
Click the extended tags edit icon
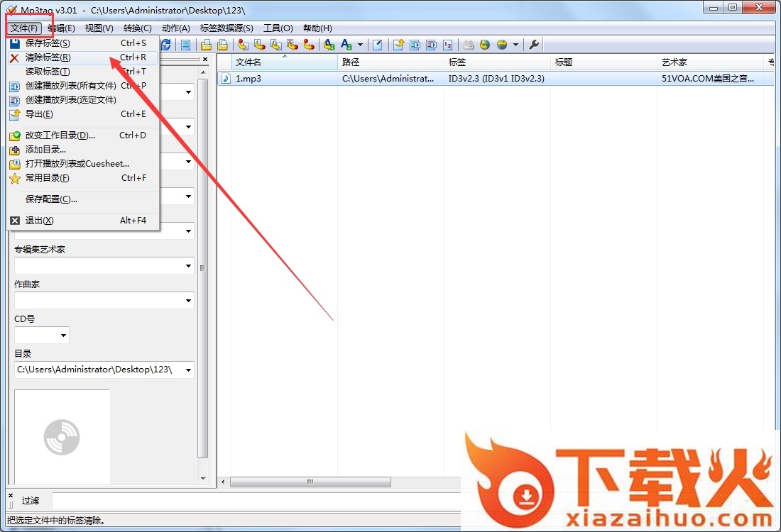378,45
